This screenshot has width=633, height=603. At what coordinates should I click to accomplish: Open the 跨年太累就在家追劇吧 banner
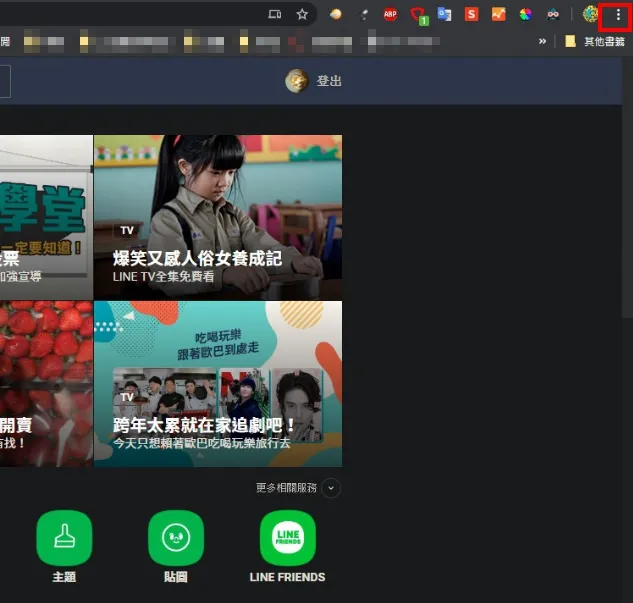pyautogui.click(x=218, y=383)
